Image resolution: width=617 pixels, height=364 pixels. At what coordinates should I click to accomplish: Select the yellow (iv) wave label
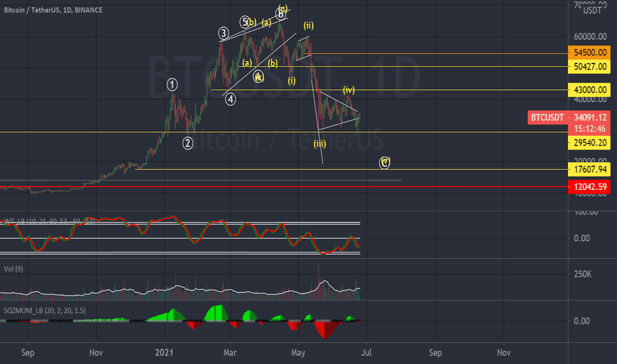point(349,90)
